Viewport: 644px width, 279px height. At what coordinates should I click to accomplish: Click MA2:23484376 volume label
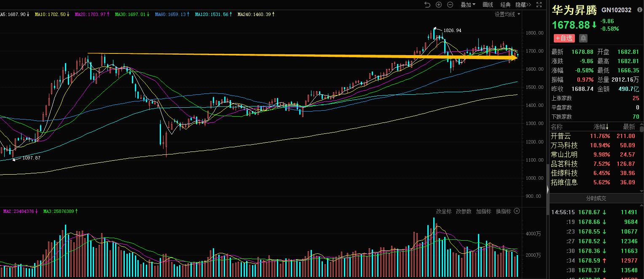point(21,211)
